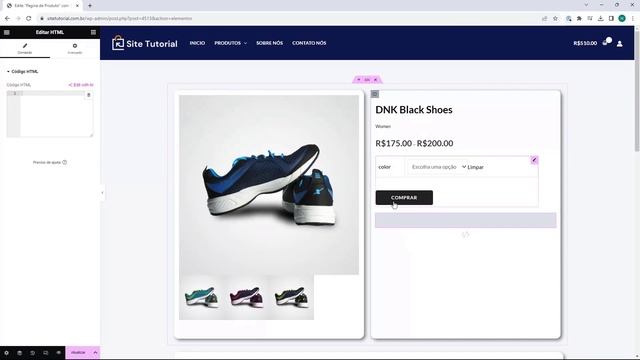The width and height of the screenshot is (640, 360).
Task: Select the purple shoe thumbnail
Action: point(246,297)
